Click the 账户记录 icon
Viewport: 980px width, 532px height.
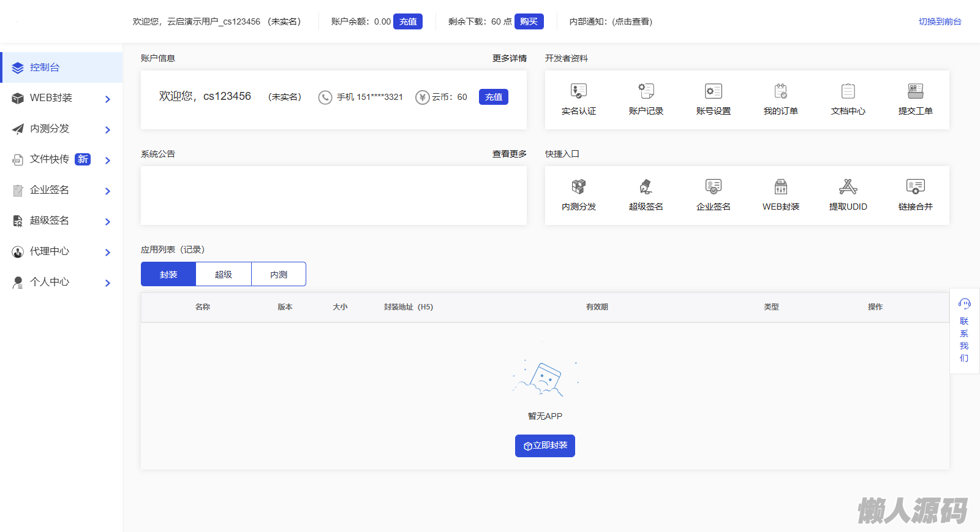(x=646, y=92)
